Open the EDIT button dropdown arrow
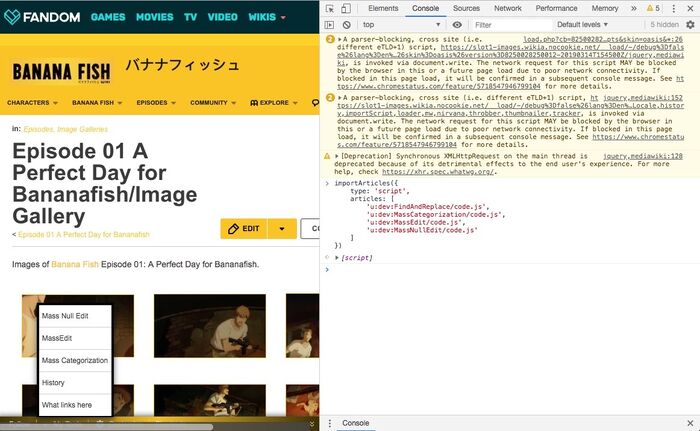This screenshot has width=700, height=431. point(282,229)
